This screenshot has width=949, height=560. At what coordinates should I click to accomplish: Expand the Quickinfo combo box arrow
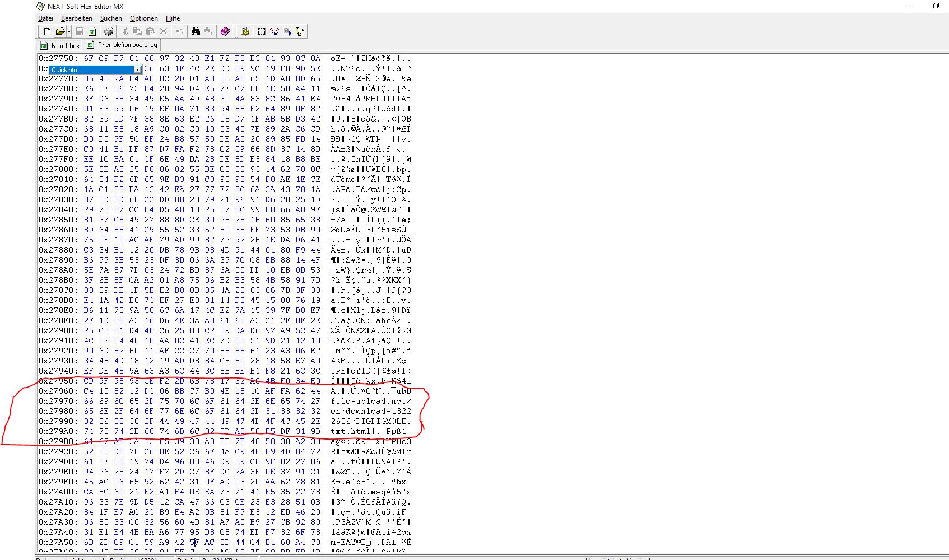[x=137, y=69]
